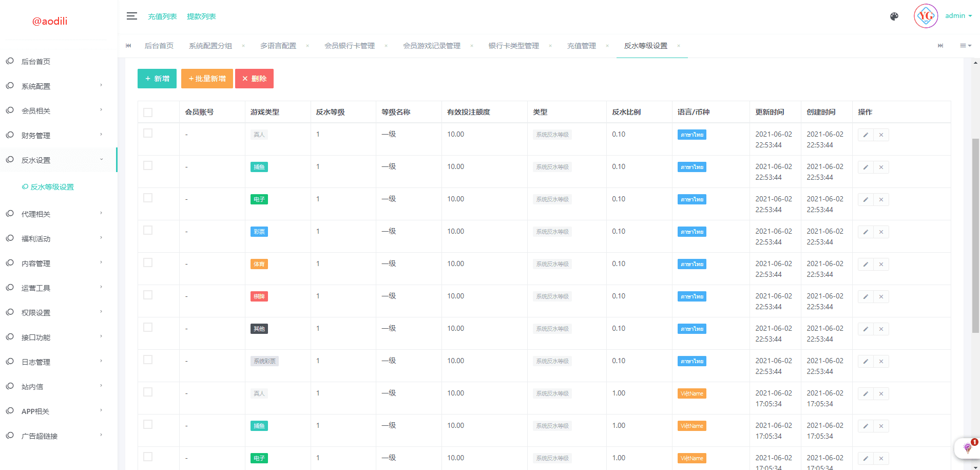Open the admin user dropdown

click(x=958, y=16)
